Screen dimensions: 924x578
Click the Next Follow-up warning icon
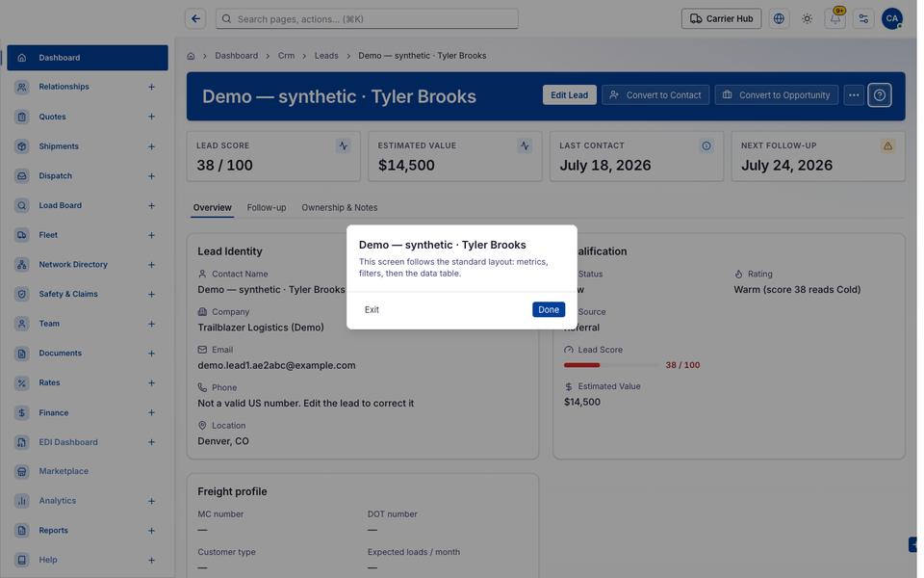[x=887, y=145]
